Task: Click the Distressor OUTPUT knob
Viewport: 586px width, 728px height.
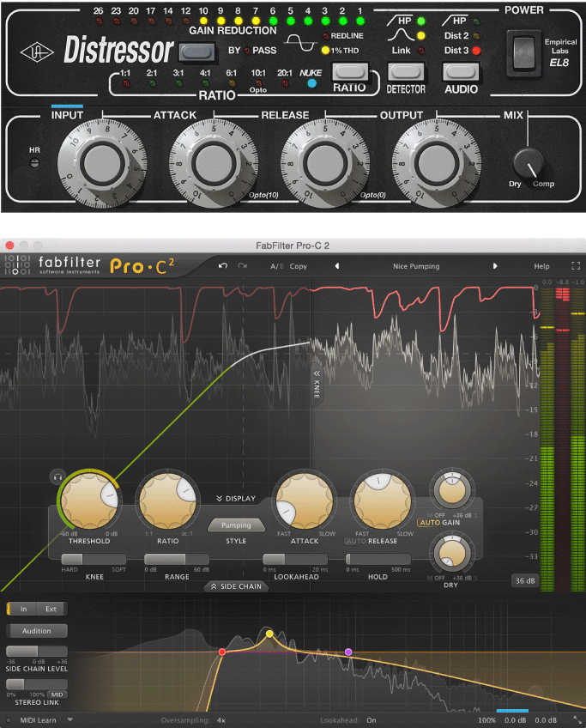Action: [x=437, y=163]
